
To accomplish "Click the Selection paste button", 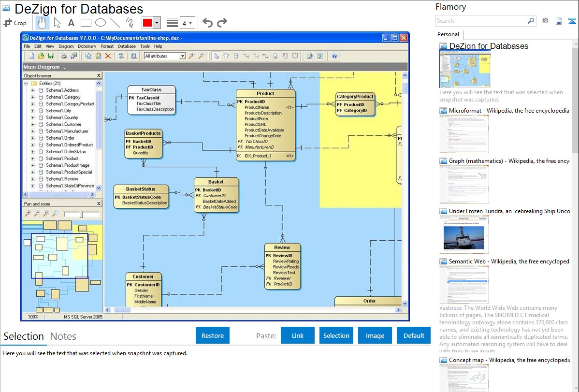I will point(336,335).
